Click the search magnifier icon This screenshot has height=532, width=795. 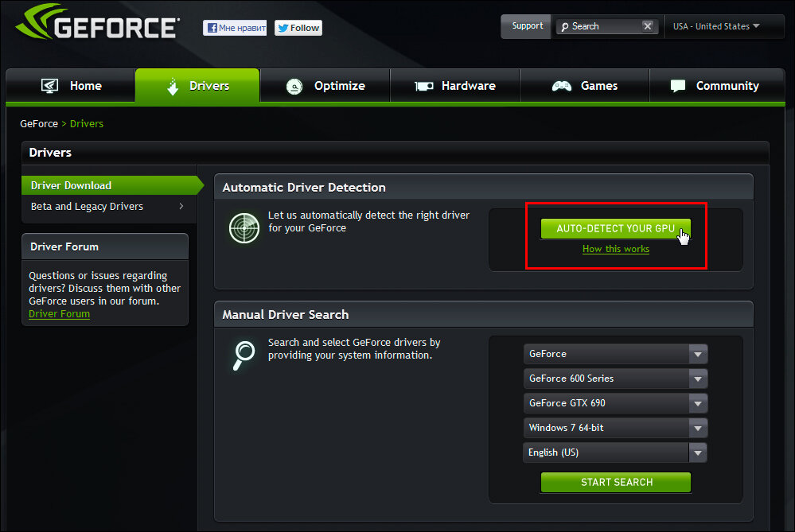pos(564,27)
